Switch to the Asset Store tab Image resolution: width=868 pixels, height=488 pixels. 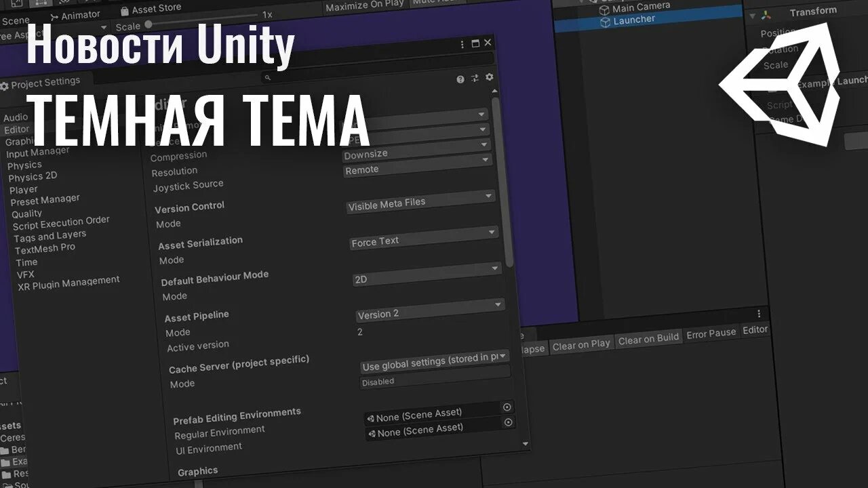tap(151, 9)
